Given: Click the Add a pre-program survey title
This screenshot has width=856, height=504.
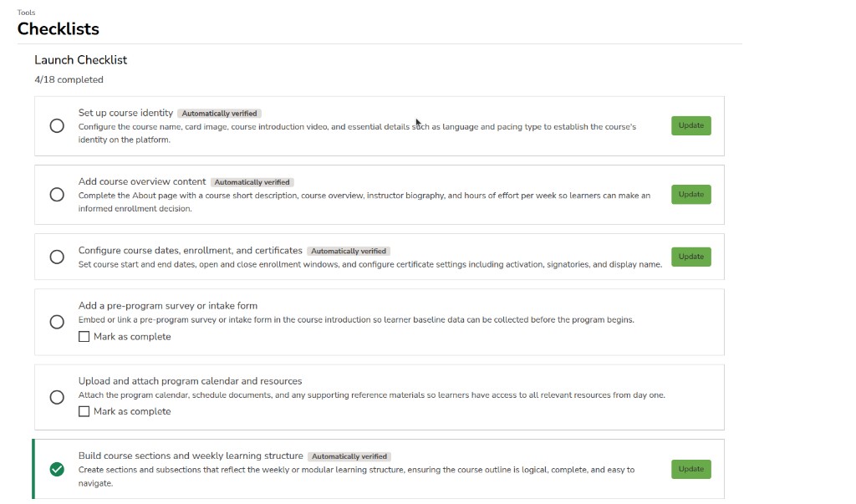Looking at the screenshot, I should (x=167, y=306).
